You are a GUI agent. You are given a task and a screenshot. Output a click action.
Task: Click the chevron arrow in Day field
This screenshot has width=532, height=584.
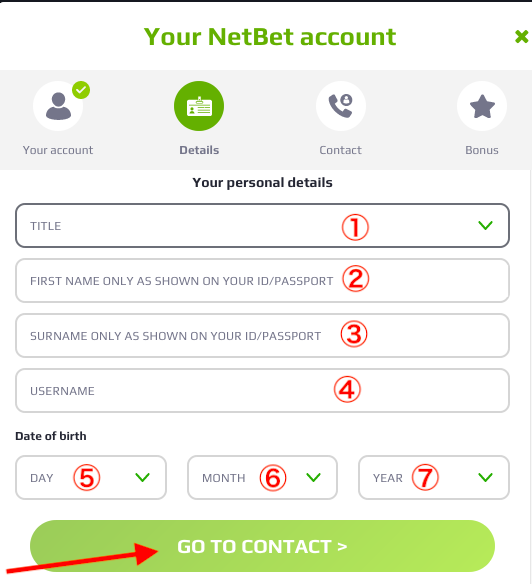[x=142, y=477]
